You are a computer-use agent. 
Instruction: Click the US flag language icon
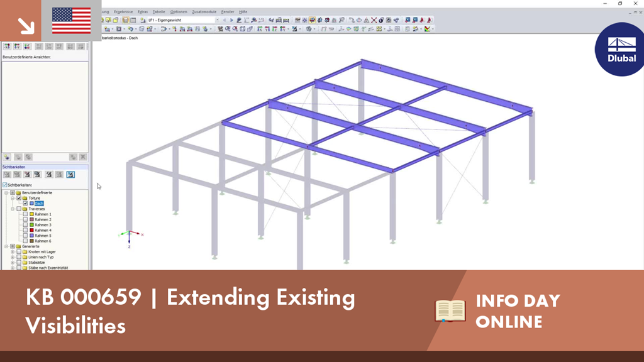[x=72, y=21]
